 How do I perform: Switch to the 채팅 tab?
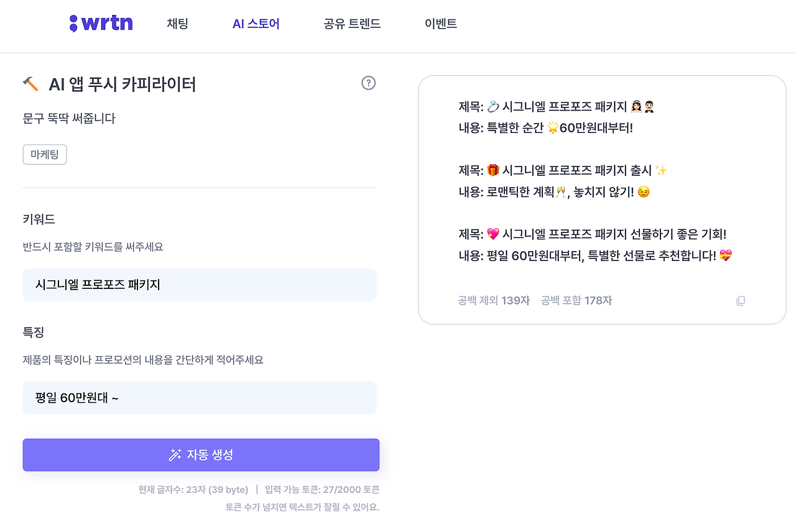tap(177, 23)
